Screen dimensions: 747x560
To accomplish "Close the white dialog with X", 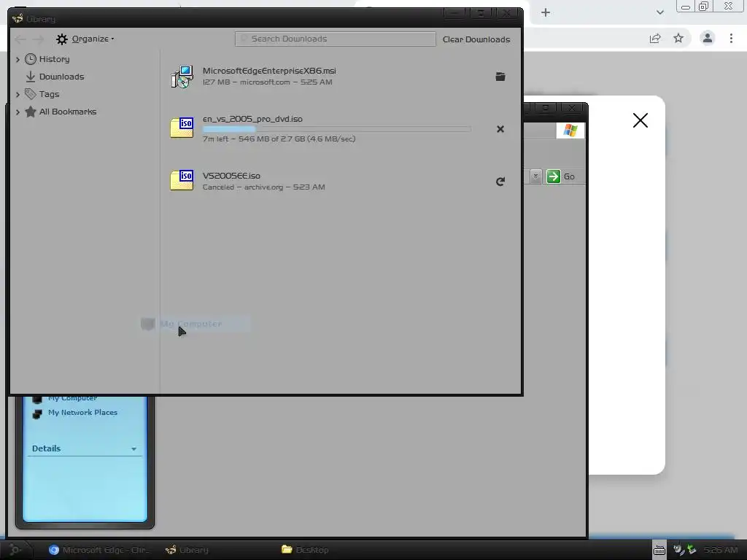I will (x=640, y=120).
